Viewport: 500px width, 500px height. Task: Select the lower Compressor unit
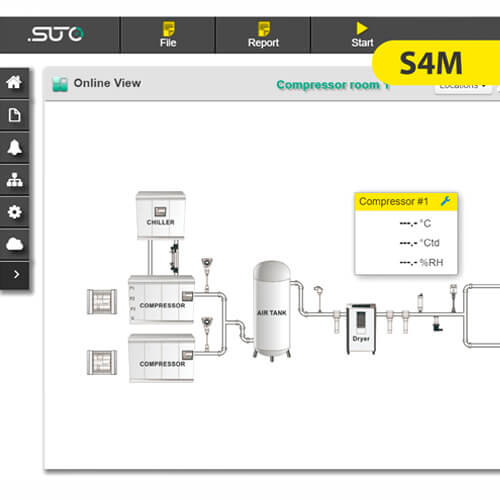(x=161, y=358)
